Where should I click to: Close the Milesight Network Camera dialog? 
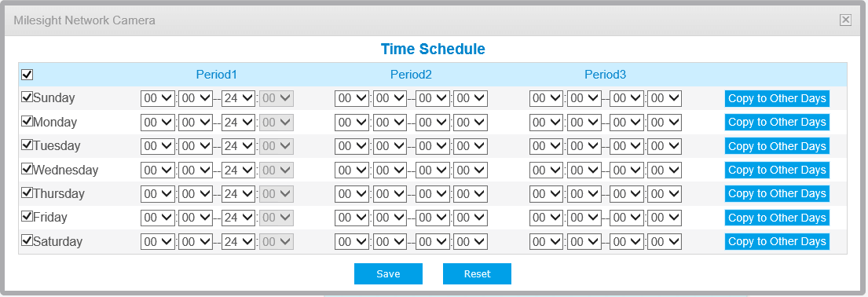[845, 20]
